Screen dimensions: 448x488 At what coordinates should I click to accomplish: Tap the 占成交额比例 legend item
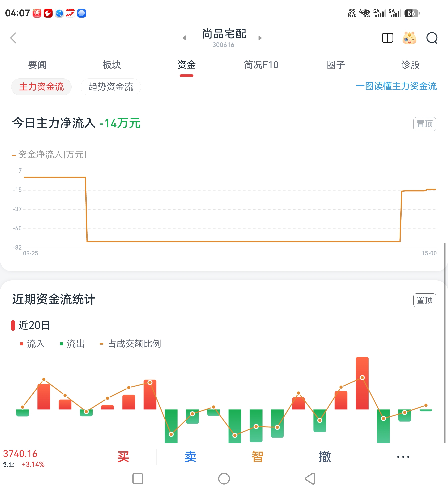pos(130,344)
